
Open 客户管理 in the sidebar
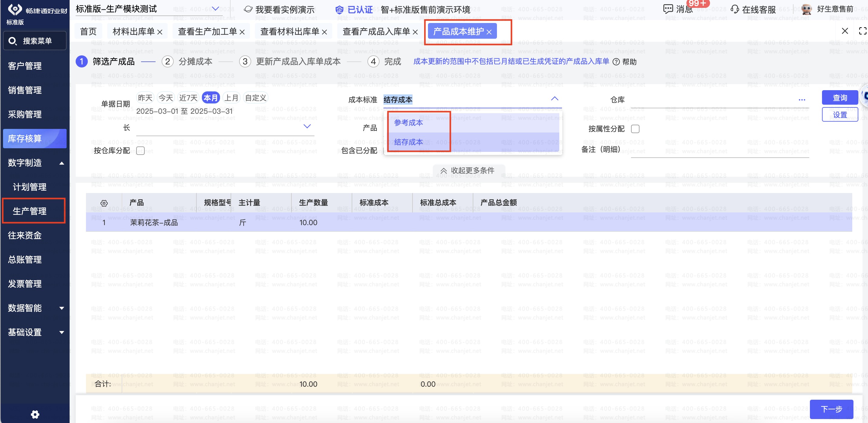(x=25, y=66)
